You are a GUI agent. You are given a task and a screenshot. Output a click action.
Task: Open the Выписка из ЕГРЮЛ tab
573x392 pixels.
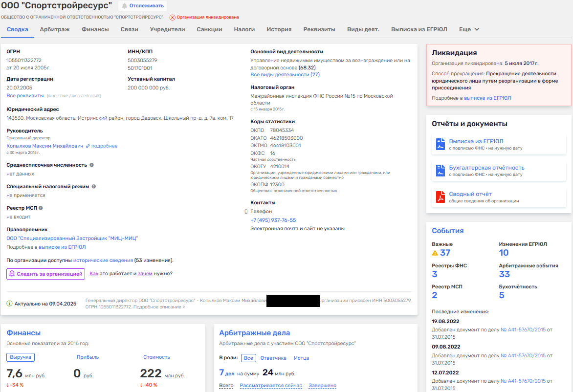(x=419, y=29)
